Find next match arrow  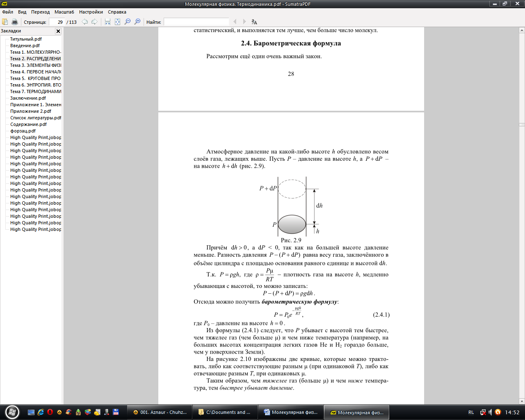(x=244, y=22)
